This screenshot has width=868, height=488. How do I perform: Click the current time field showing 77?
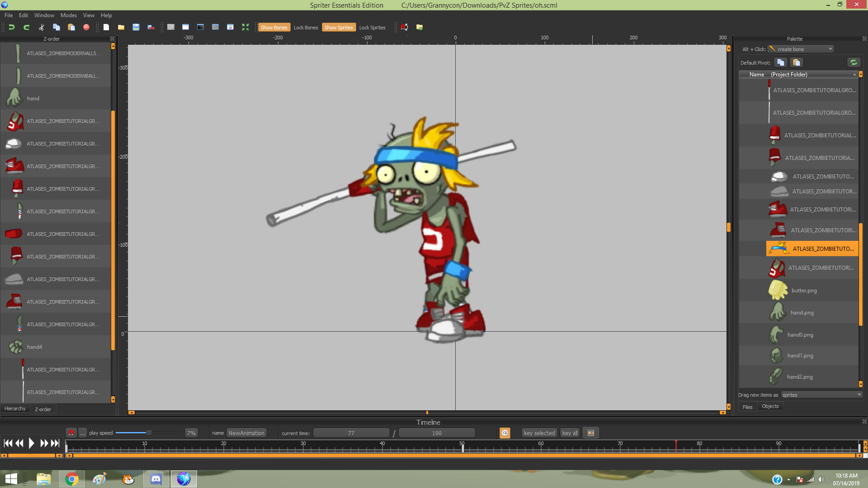coord(351,433)
